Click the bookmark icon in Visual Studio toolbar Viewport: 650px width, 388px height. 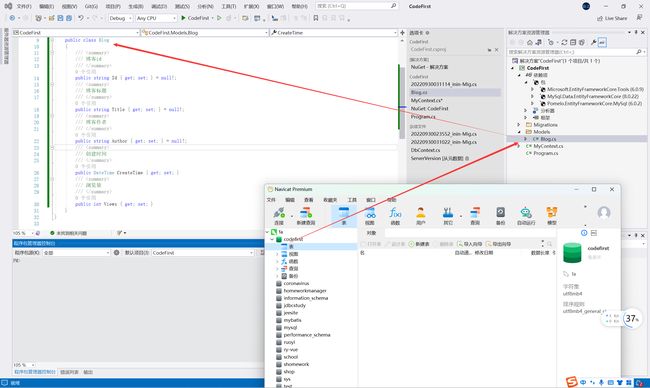[316, 18]
